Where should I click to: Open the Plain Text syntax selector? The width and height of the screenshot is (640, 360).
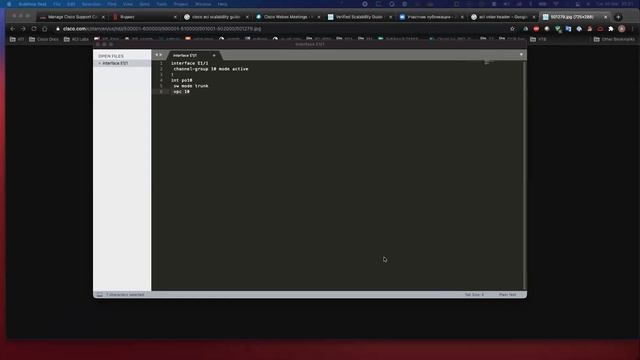click(507, 295)
